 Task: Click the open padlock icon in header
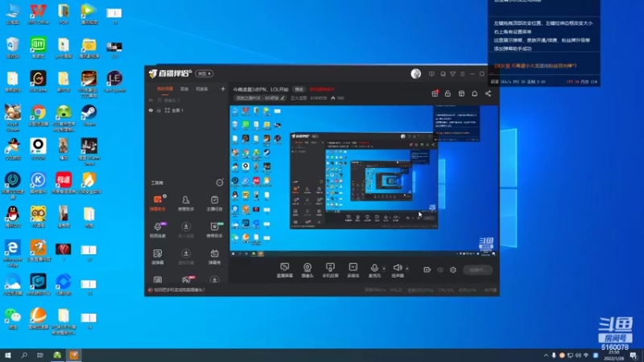coord(448,93)
